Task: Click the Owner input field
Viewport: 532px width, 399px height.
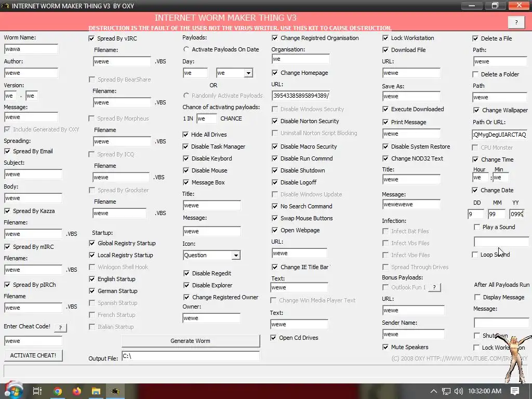Action: pos(211,318)
